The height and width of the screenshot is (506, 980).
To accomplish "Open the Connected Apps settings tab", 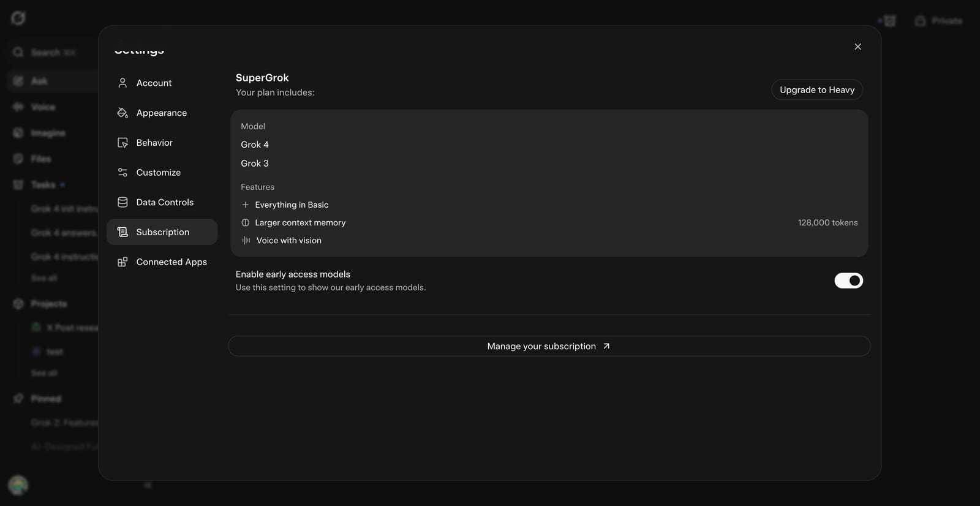I will point(162,262).
